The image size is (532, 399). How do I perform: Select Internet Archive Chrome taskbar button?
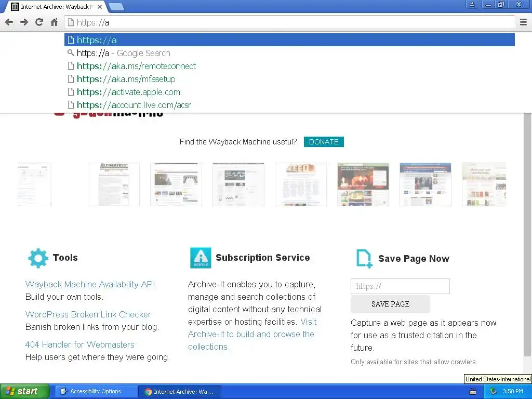[180, 392]
